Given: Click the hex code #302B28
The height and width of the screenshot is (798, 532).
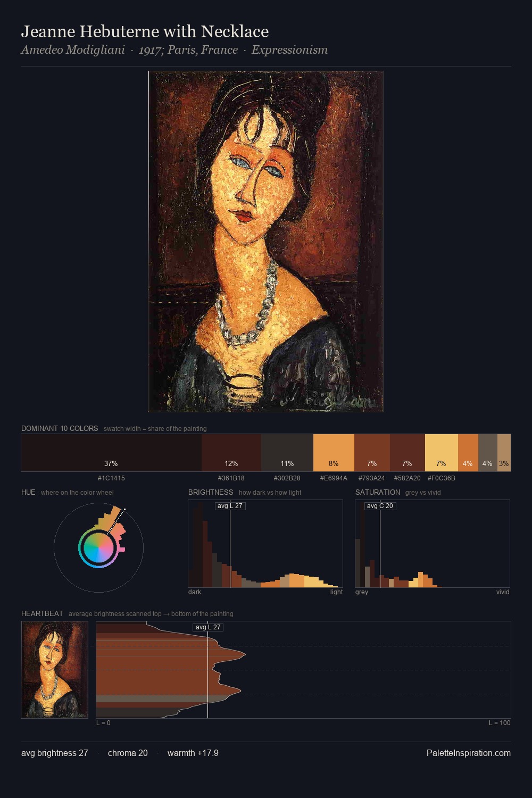Looking at the screenshot, I should tap(287, 478).
